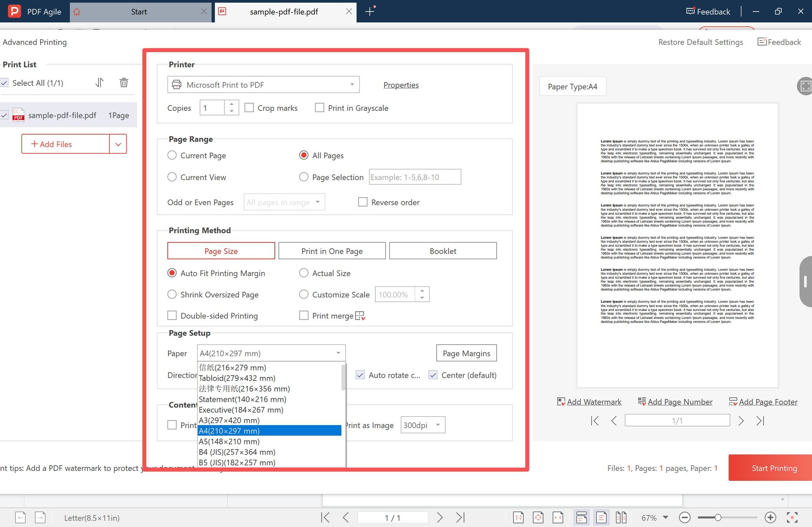Select Current Page radio button

(x=172, y=155)
